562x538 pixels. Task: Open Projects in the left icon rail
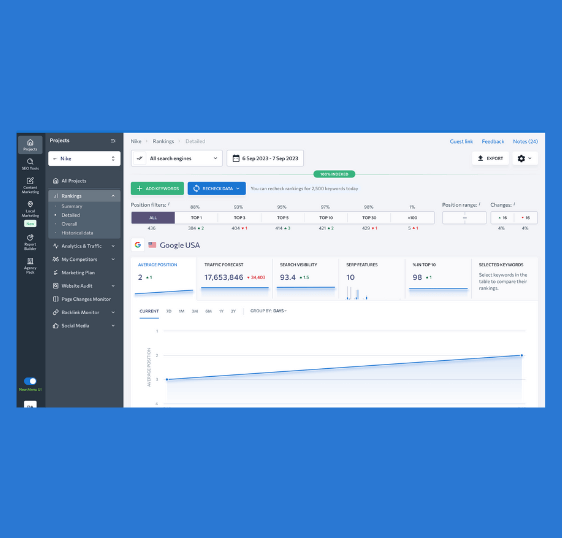click(30, 144)
